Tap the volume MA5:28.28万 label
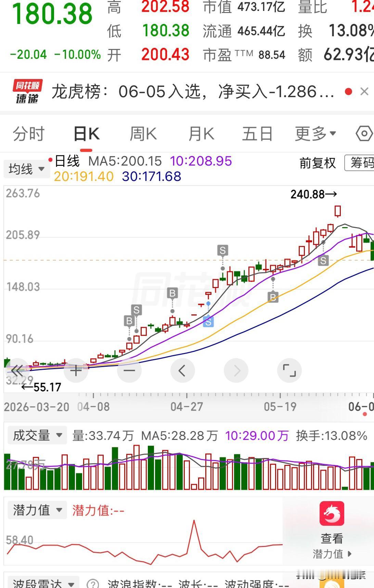The width and height of the screenshot is (374, 588). point(180,436)
